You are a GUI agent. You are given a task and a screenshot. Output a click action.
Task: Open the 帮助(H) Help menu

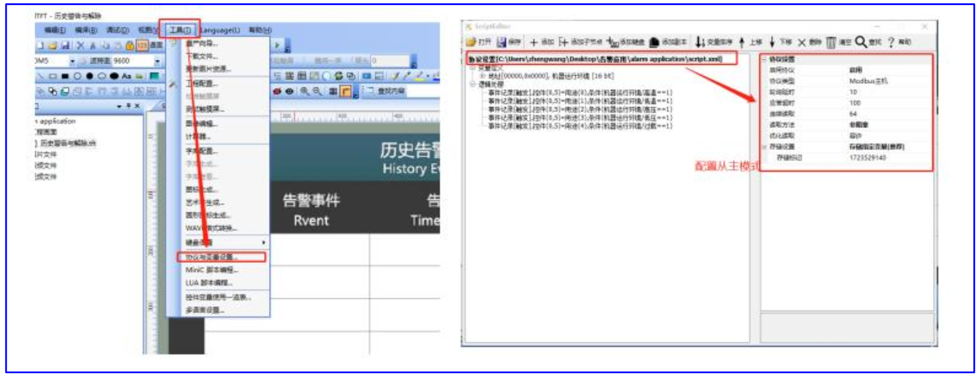[260, 30]
